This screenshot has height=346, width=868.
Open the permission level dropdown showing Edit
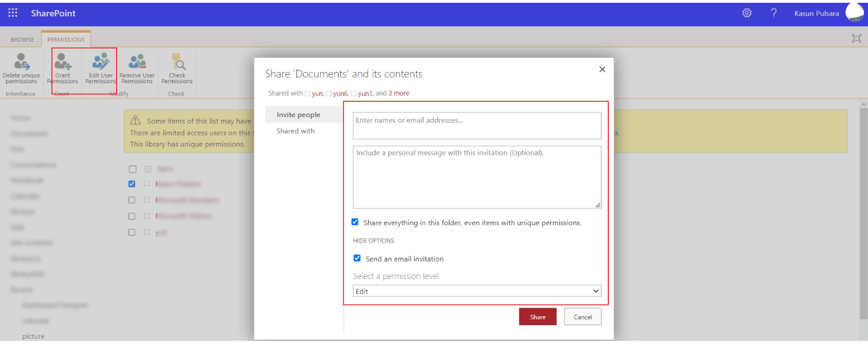coord(477,291)
